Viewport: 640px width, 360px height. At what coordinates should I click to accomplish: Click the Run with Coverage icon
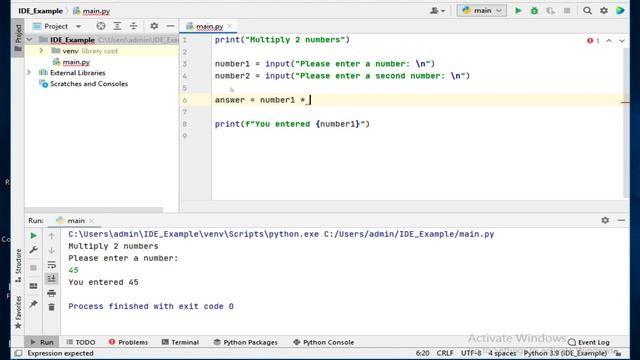pyautogui.click(x=551, y=11)
